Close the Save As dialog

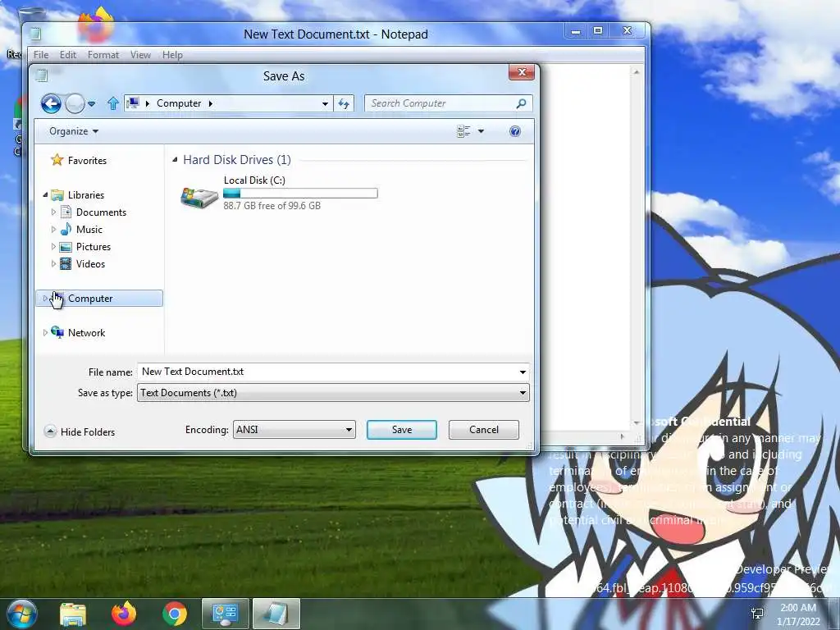(522, 73)
